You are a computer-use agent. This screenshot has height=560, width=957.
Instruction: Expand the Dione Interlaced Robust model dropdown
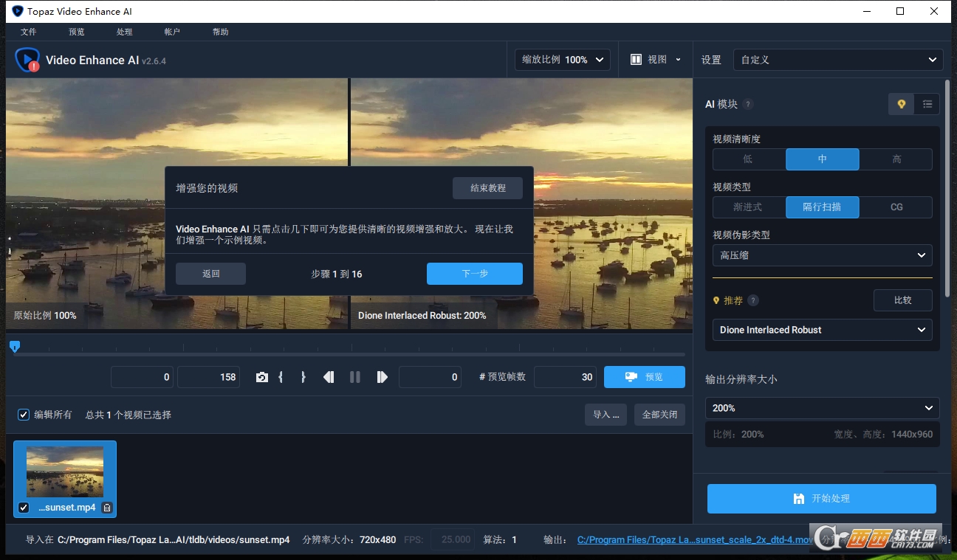[x=823, y=330]
